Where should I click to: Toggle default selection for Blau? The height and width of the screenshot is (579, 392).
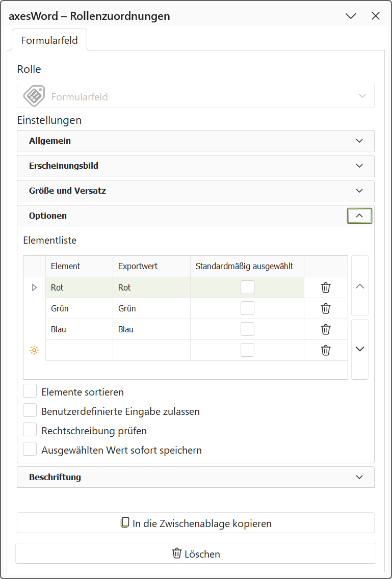pos(247,329)
